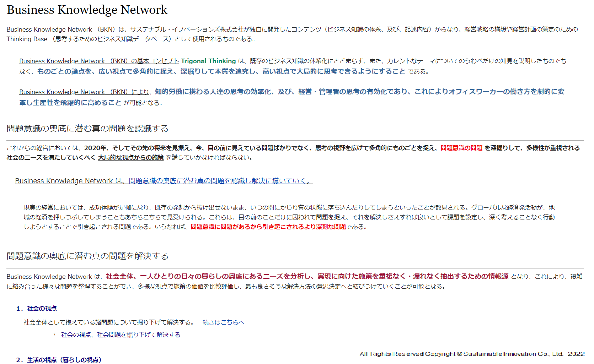
Task: Click paragraph text 現実の経営においては、成功体験が足枷になり
Action: tap(87, 207)
